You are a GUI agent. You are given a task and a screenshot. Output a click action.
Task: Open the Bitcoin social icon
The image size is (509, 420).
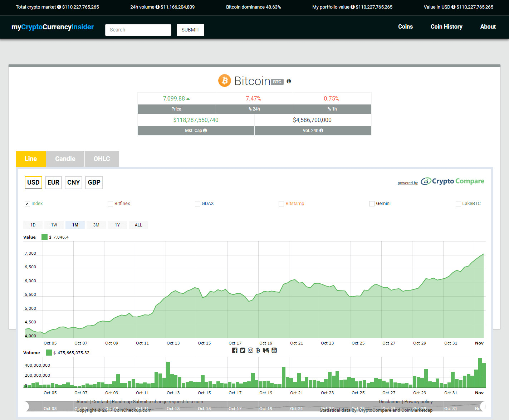[x=258, y=350]
